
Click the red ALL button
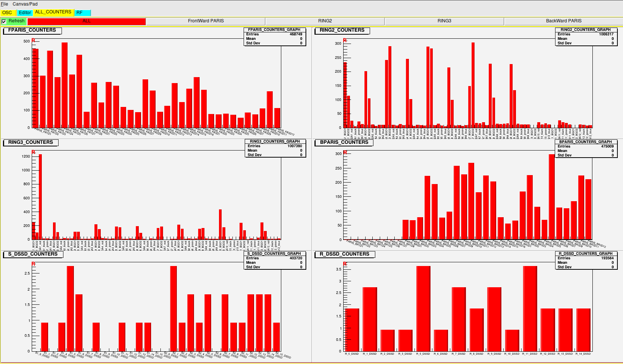pos(87,21)
